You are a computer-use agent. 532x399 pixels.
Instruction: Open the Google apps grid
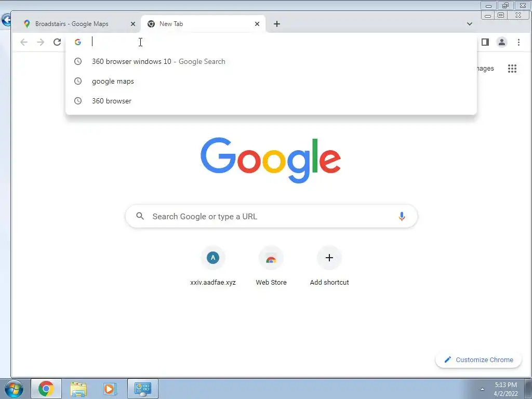tap(512, 69)
